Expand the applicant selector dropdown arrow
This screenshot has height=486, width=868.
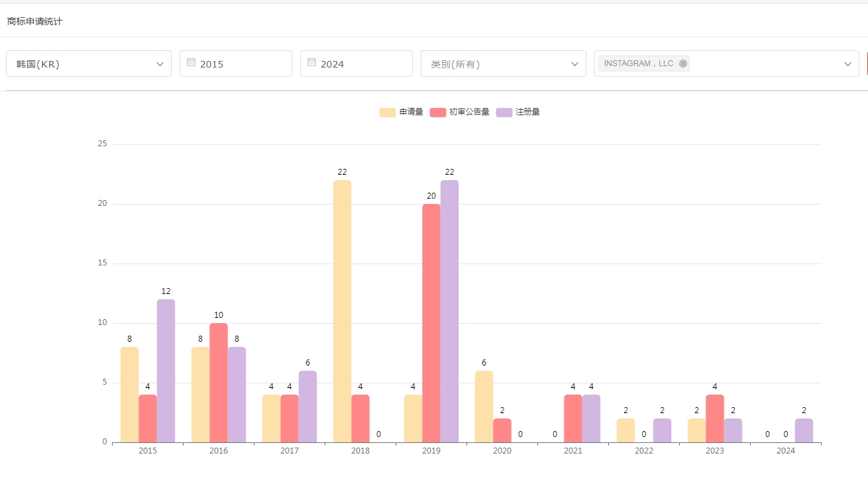(x=847, y=64)
